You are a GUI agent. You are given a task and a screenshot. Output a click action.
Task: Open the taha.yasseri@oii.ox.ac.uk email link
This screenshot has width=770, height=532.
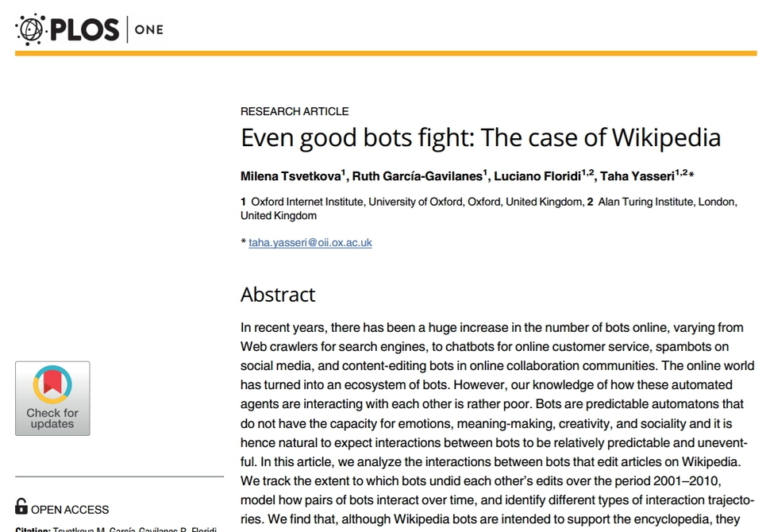pyautogui.click(x=310, y=243)
